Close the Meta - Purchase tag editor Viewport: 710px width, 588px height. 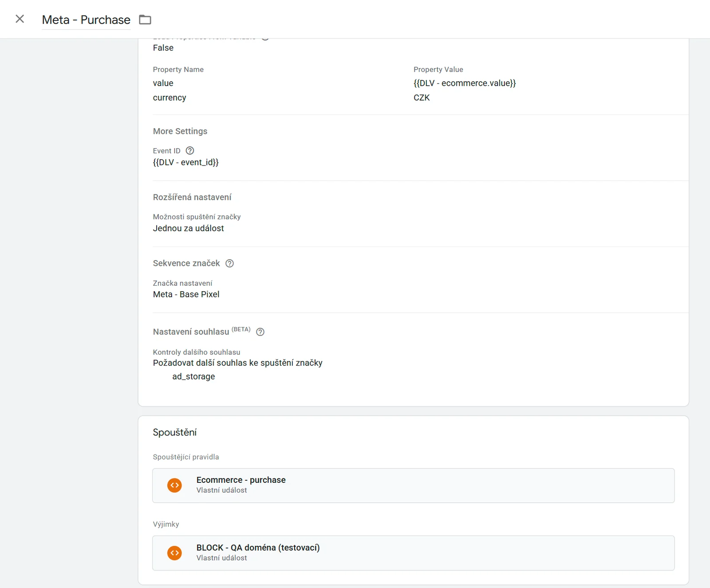click(20, 19)
